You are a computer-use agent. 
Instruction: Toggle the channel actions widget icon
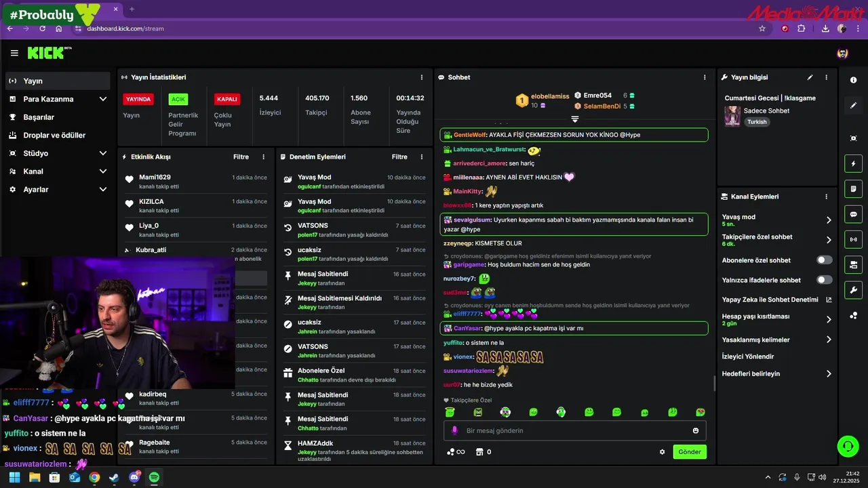point(853,264)
